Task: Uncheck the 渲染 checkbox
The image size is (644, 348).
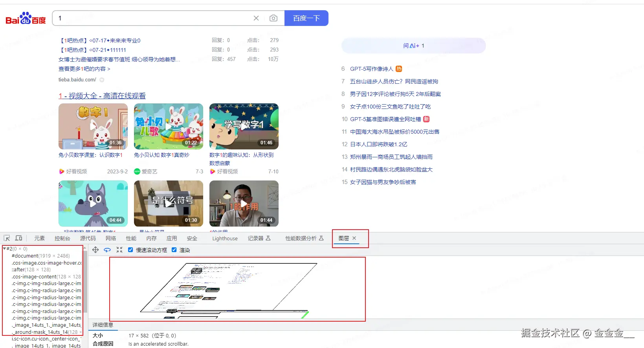Action: click(x=174, y=250)
